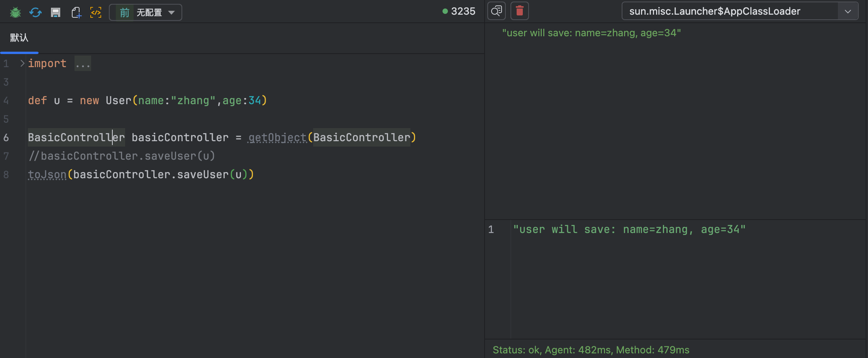
Task: Click the folded import ellipsis placeholder
Action: 83,63
